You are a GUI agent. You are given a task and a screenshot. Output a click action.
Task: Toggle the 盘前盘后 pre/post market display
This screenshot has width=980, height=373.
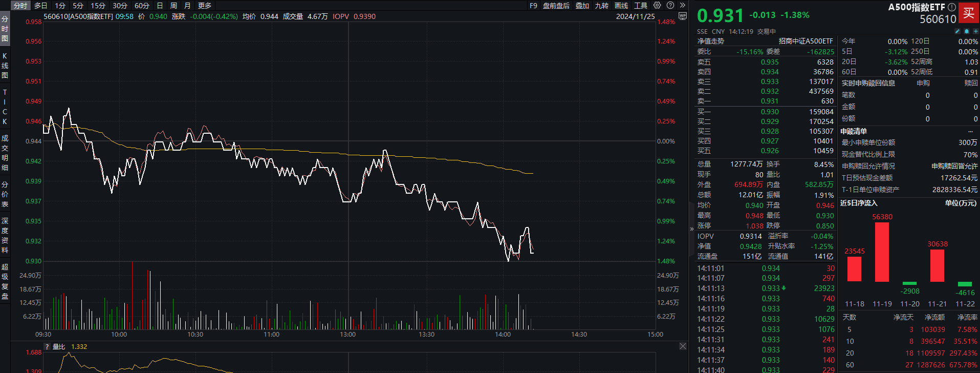click(x=556, y=6)
